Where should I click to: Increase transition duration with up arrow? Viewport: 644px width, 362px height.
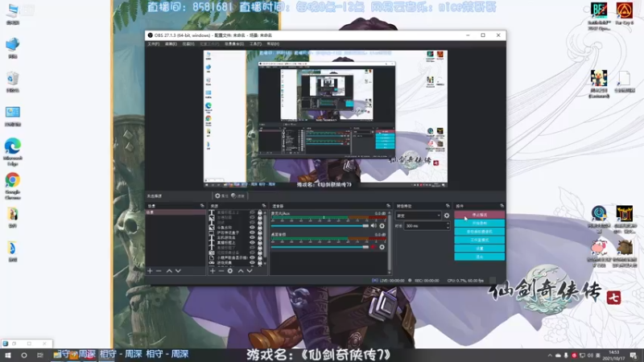tap(448, 224)
